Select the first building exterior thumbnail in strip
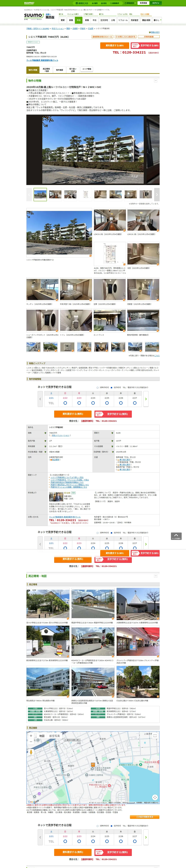Screen dimensions: 186x868 40,194
